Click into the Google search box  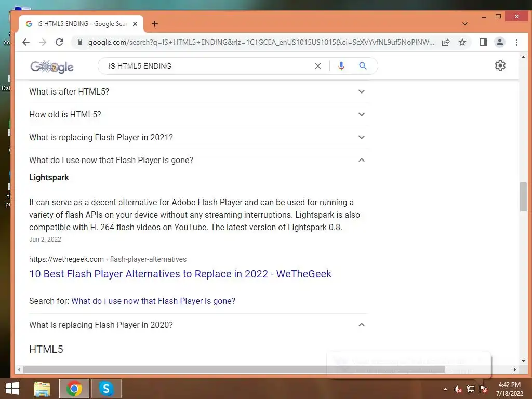208,66
